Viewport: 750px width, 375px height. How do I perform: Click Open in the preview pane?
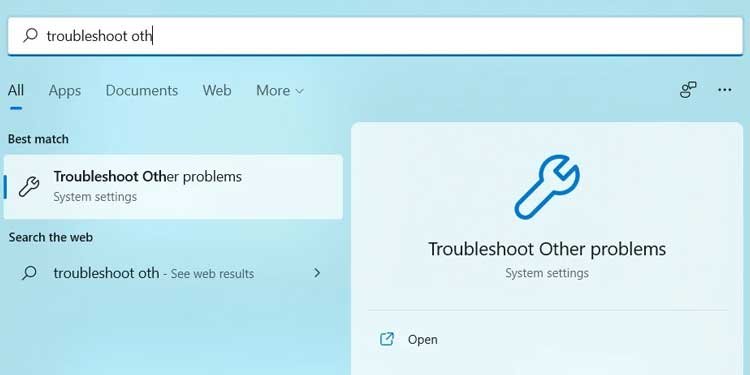click(x=422, y=340)
